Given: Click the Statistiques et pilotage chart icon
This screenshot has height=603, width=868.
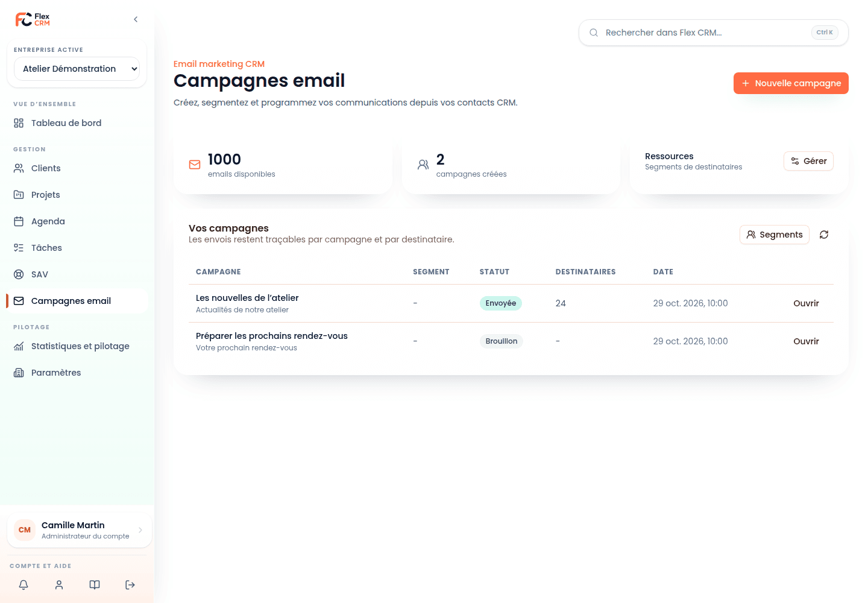Looking at the screenshot, I should click(19, 346).
